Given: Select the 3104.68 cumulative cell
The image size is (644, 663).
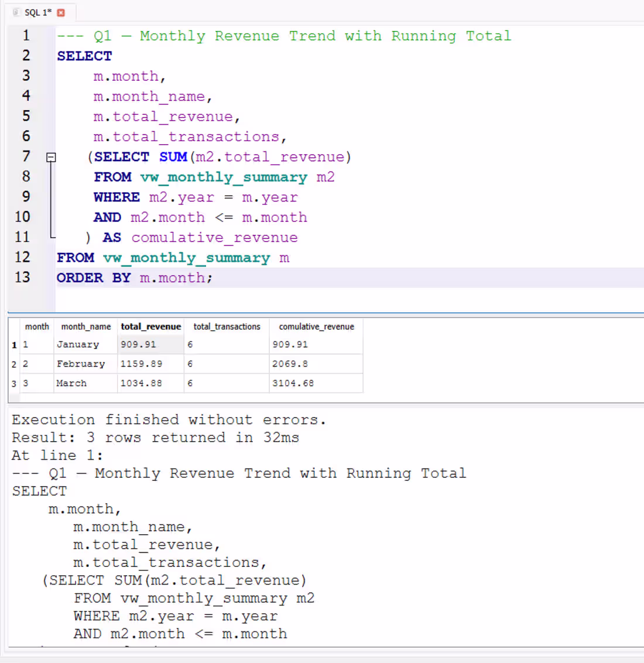Looking at the screenshot, I should click(316, 383).
